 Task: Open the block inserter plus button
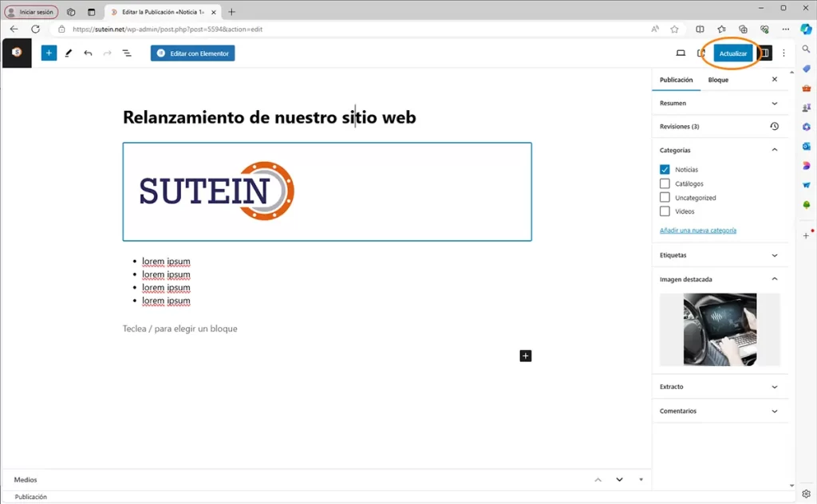tap(49, 53)
